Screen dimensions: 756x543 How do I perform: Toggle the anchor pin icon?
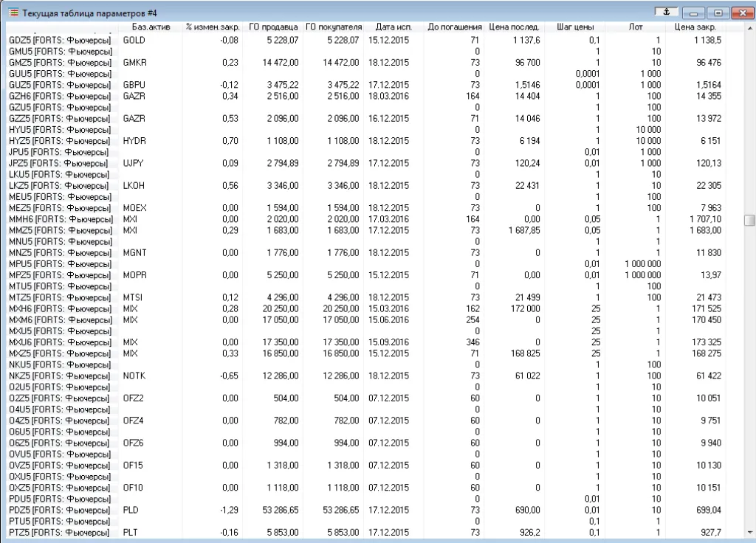click(x=665, y=13)
